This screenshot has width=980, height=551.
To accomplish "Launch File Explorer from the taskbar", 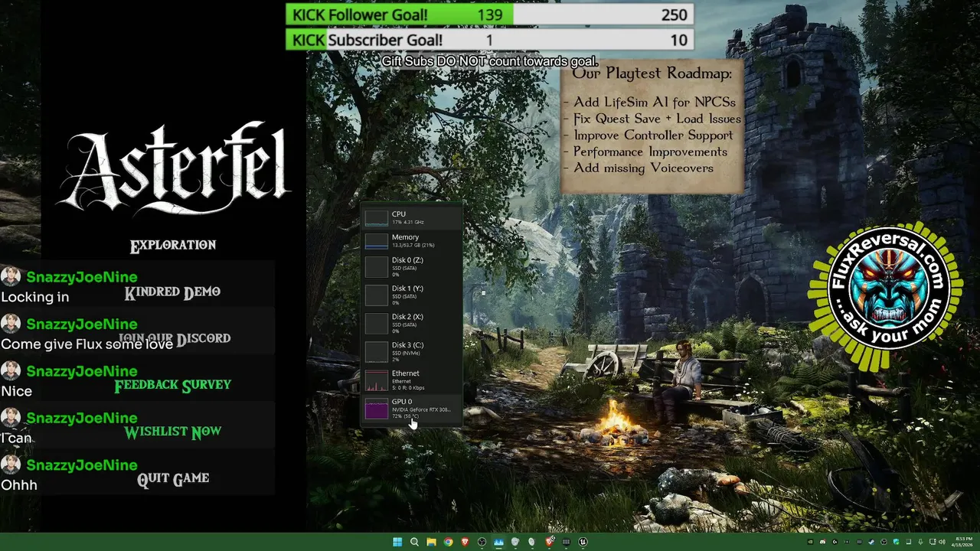I will coord(431,542).
